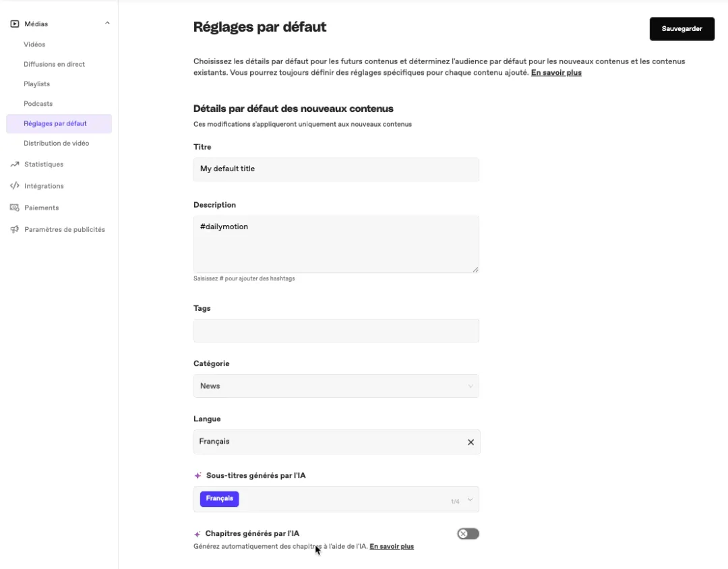
Task: Open the Catégorie dropdown showing News
Action: pos(336,386)
